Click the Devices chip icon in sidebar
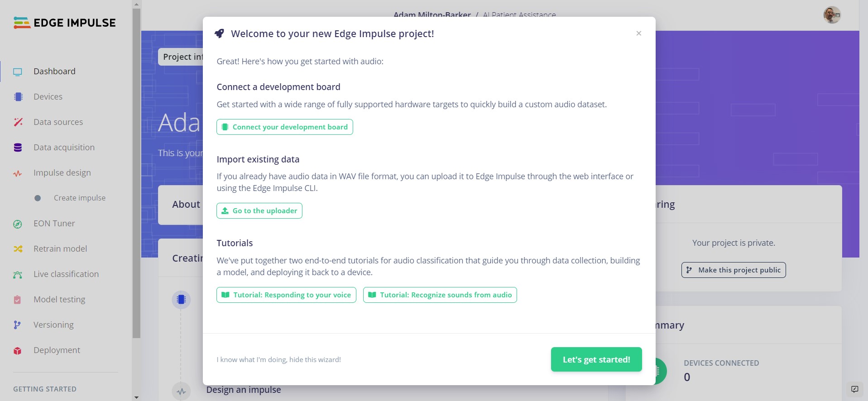 point(18,97)
